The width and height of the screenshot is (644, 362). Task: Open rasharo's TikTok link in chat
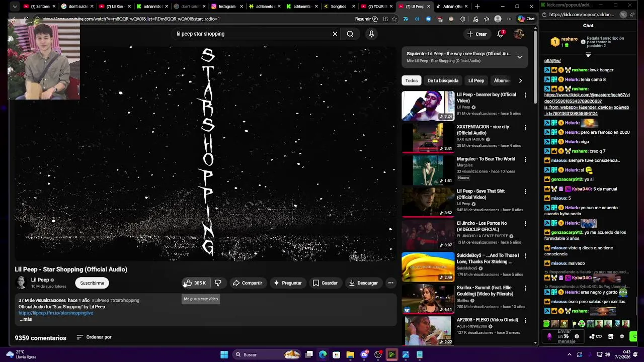(587, 104)
